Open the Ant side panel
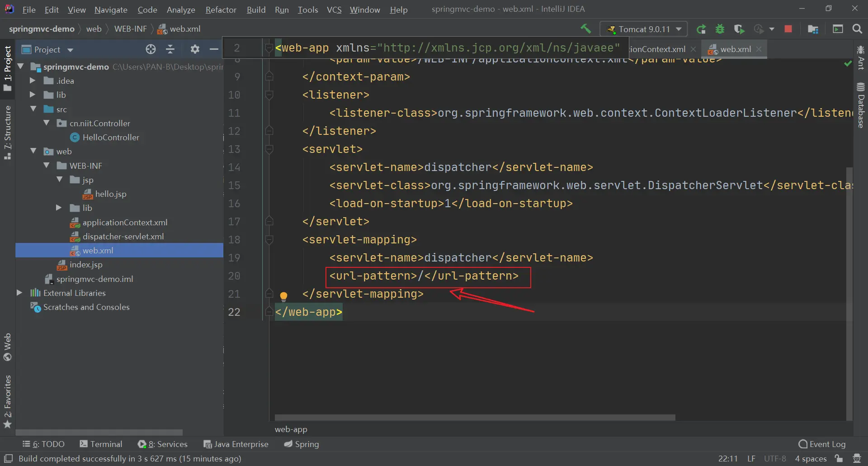The image size is (868, 466). click(x=861, y=57)
